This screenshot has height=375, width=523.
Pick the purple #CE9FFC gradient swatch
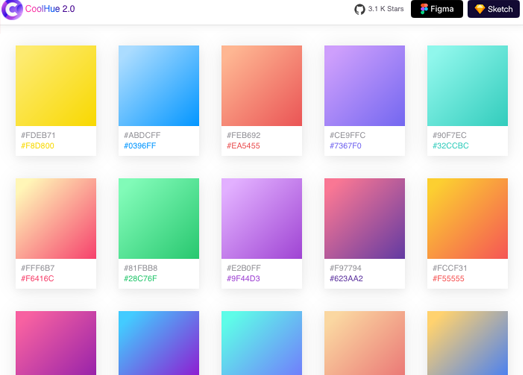coord(365,86)
